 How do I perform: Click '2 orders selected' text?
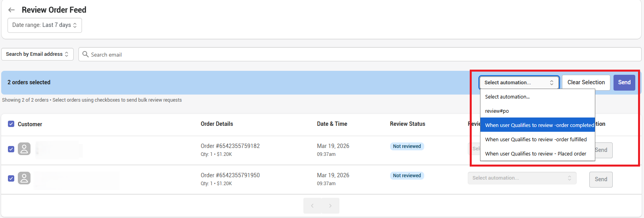(29, 82)
